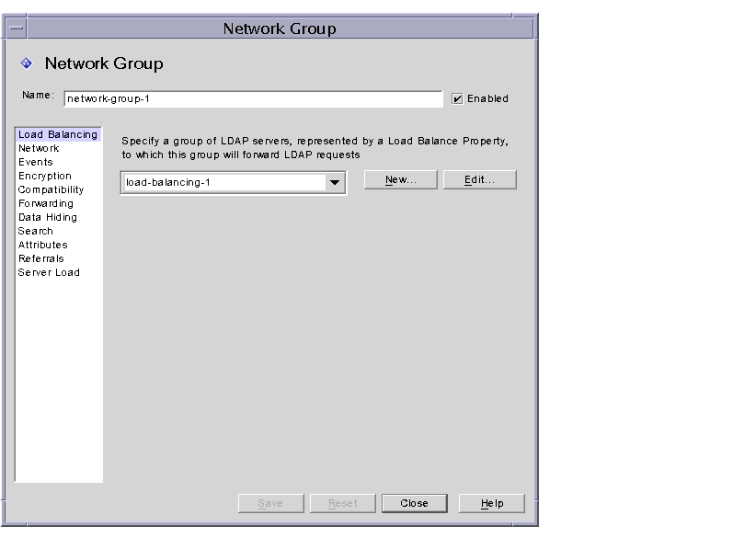The image size is (756, 538).
Task: Switch to the Referrals section
Action: point(40,258)
